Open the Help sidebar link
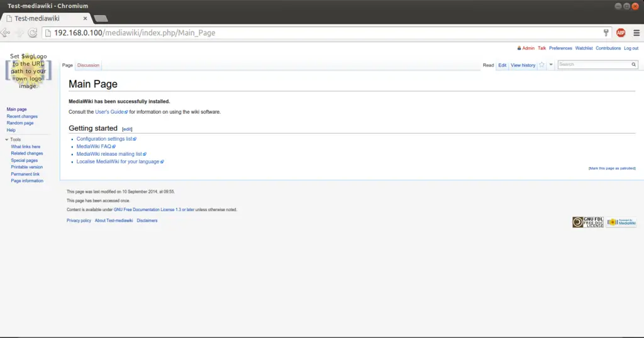 pyautogui.click(x=11, y=130)
